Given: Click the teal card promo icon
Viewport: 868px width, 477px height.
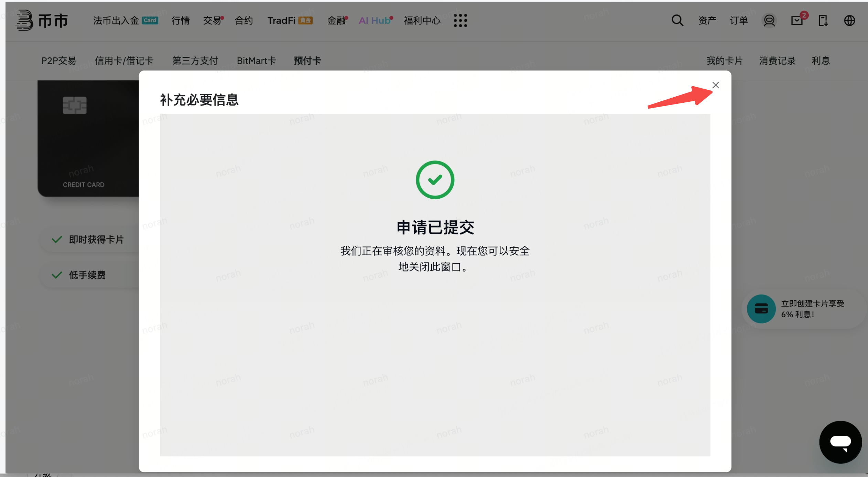Looking at the screenshot, I should [761, 309].
